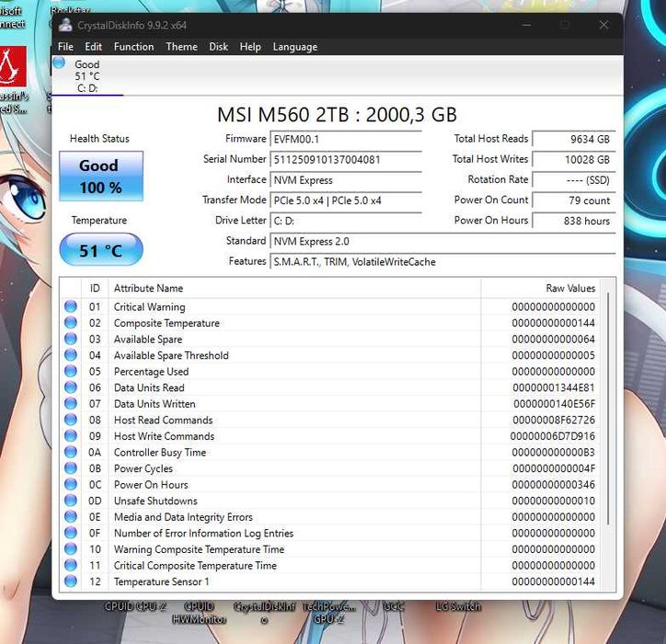Click the Attribute Name column header
666x644 pixels.
pos(294,288)
